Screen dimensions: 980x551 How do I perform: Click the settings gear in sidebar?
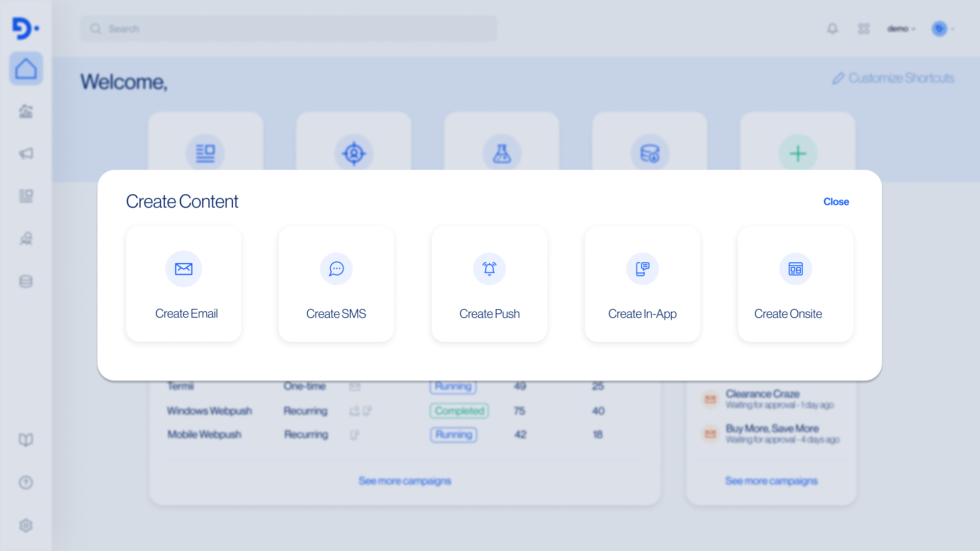point(26,525)
